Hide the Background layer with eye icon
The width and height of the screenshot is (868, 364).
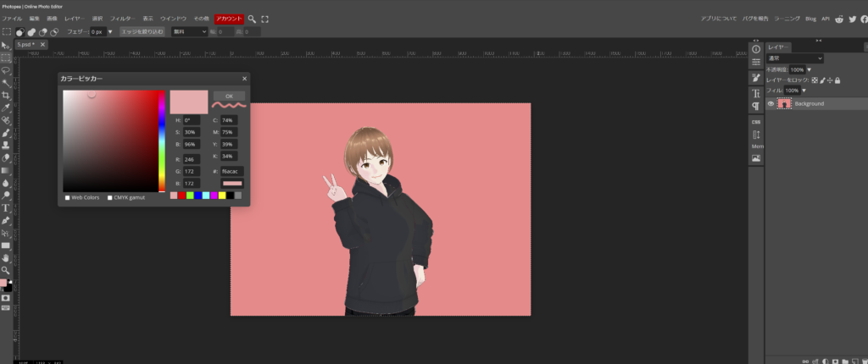[771, 103]
